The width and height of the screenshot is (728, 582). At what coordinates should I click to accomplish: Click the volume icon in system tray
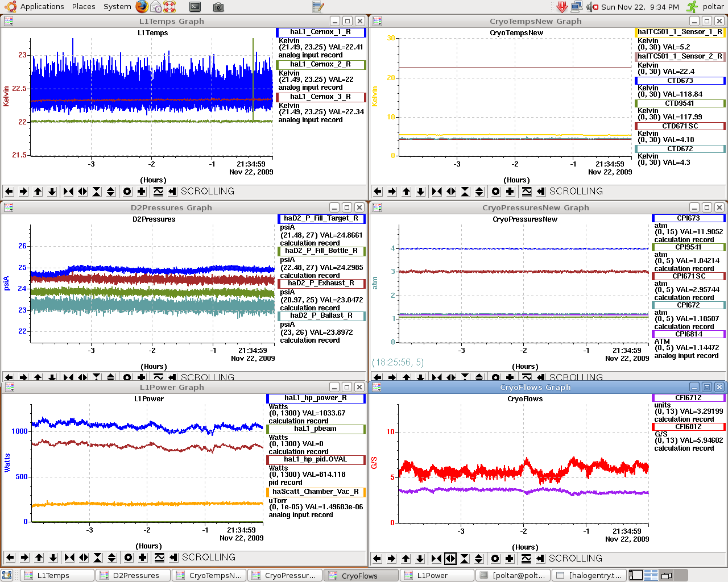[x=592, y=7]
